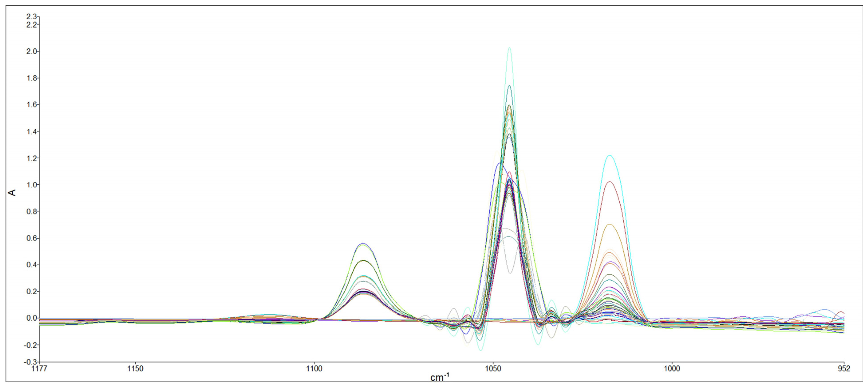Click the 1100 x-axis tick label
This screenshot has height=388, width=868.
point(314,369)
